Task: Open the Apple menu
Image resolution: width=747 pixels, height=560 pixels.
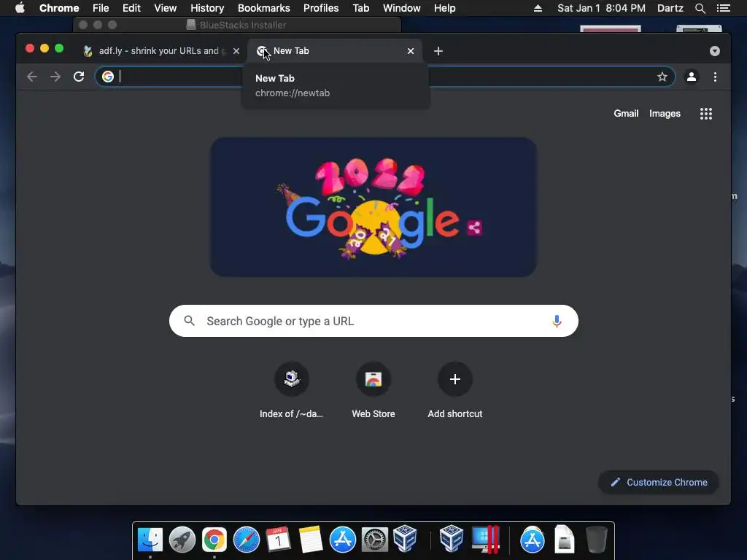Action: point(20,8)
